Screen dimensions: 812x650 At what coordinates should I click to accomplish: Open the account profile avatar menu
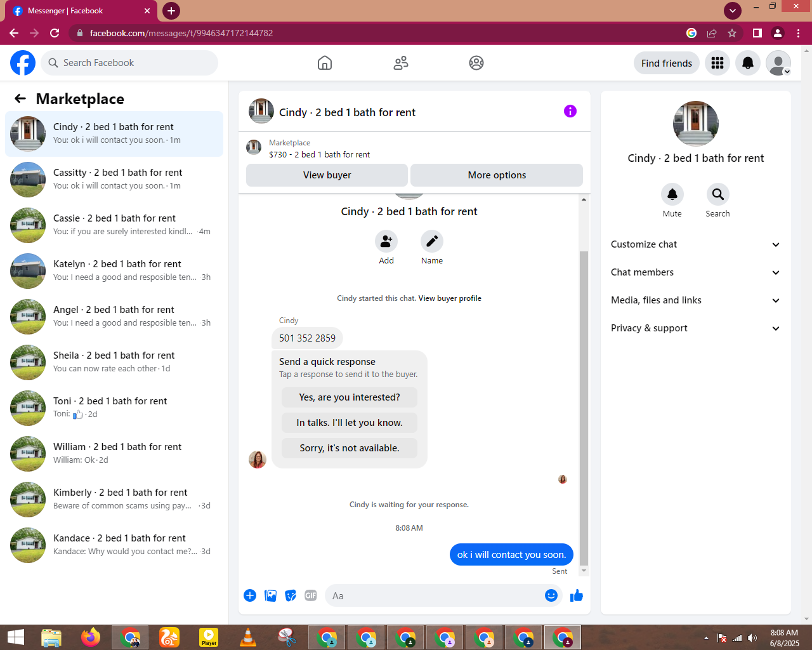(x=778, y=63)
